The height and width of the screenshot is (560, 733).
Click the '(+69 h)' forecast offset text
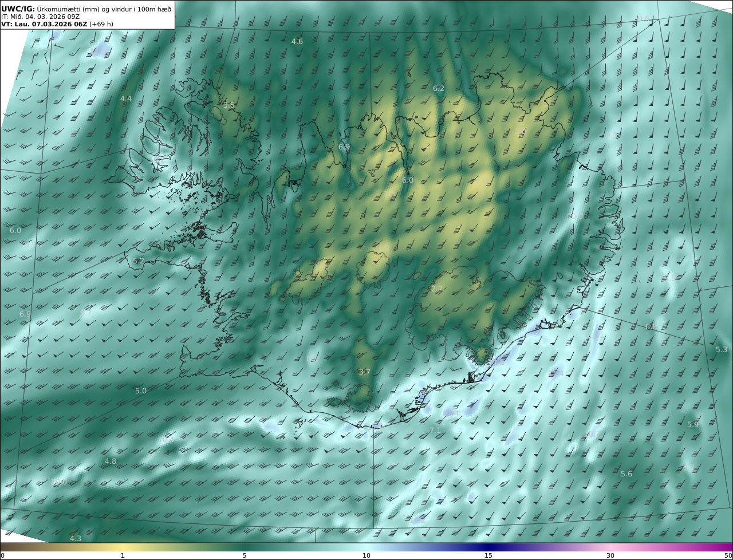click(101, 24)
